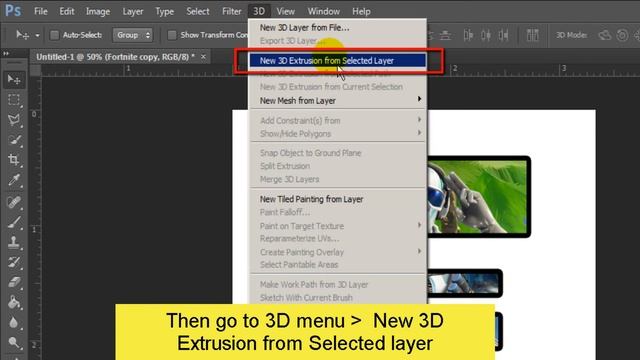Open the Select menu
Viewport: 640px width, 360px height.
click(198, 11)
